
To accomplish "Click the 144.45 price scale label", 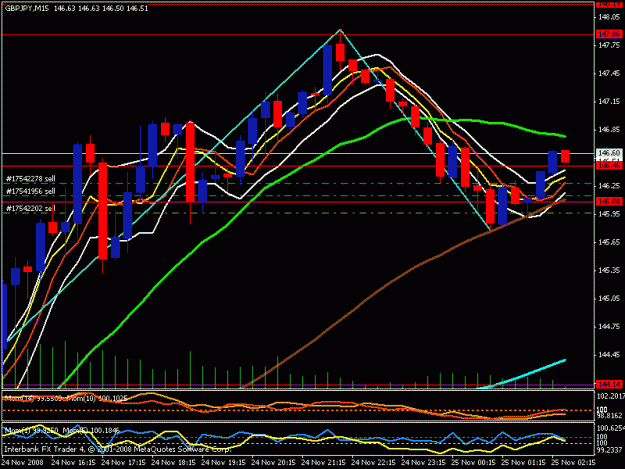I will tap(609, 355).
